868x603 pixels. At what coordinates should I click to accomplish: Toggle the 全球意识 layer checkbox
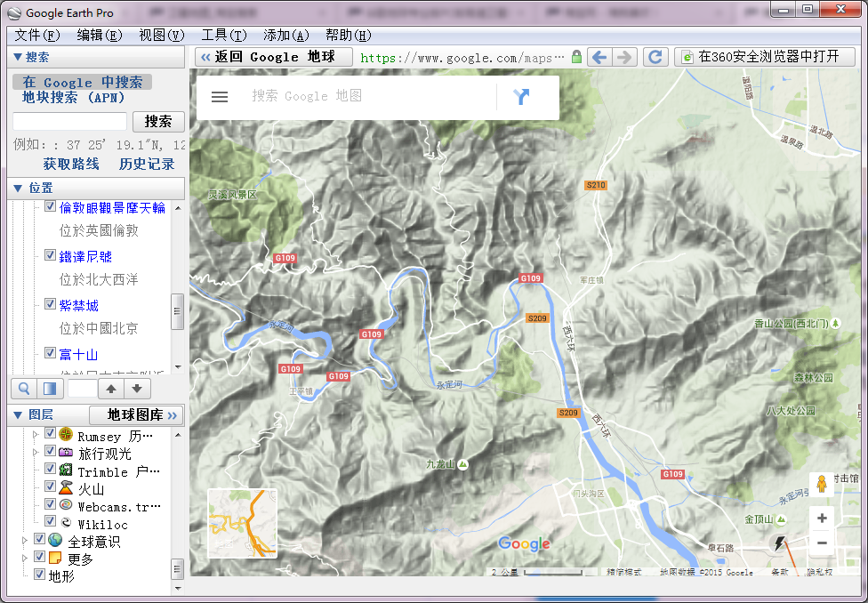coord(39,539)
